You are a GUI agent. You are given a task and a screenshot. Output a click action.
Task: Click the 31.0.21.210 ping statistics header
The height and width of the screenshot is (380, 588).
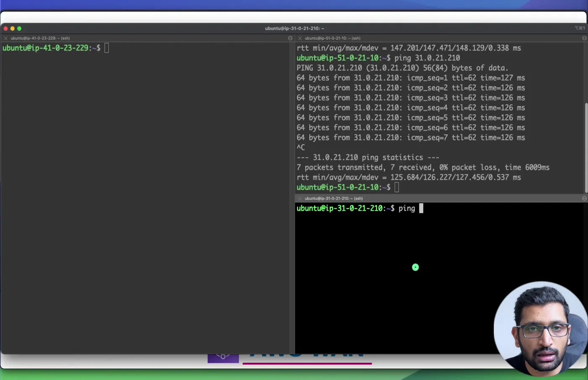coord(368,157)
